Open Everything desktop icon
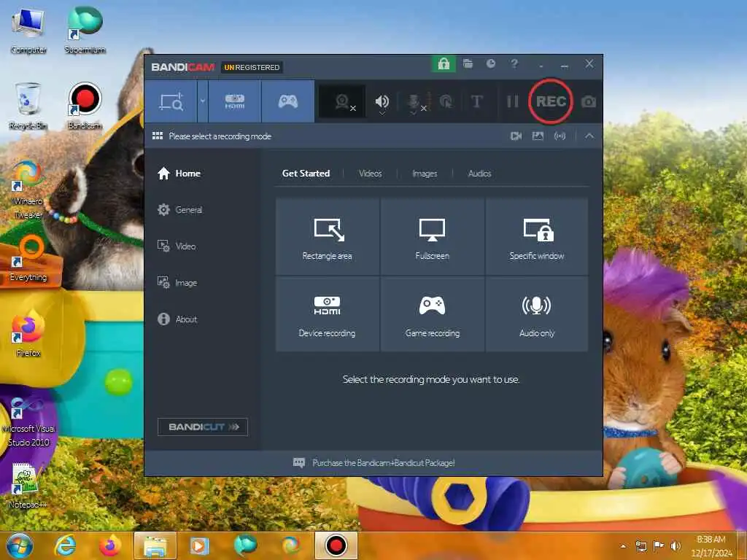Screen dimensions: 747x560 coord(28,259)
